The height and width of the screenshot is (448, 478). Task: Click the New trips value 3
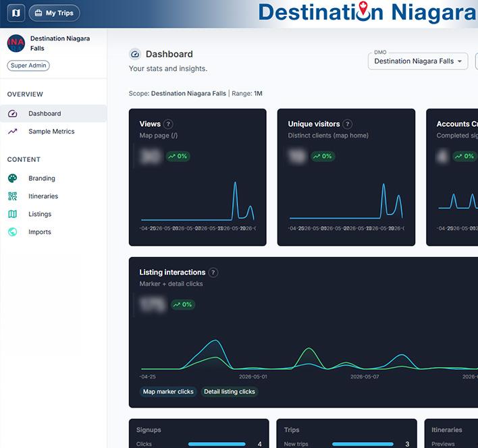point(408,445)
